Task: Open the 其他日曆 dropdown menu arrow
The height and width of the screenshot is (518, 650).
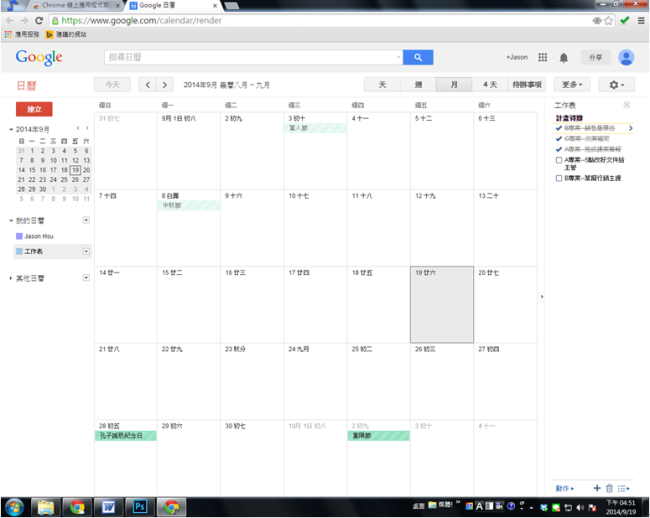Action: 86,278
